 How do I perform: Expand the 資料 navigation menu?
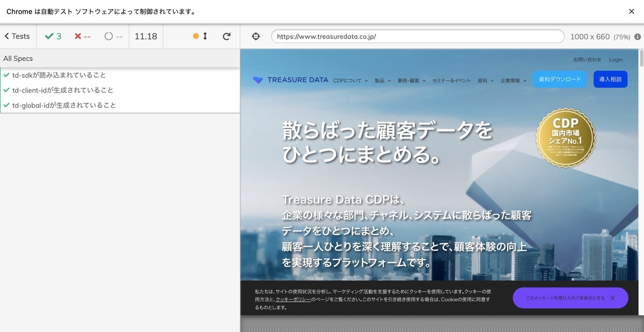tap(485, 80)
